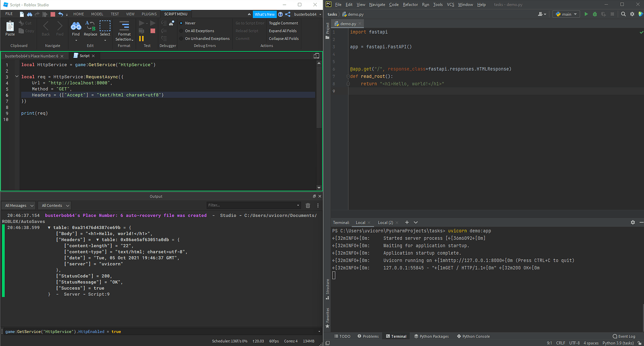Image resolution: width=644 pixels, height=346 pixels.
Task: Open the main branch selector in PyCharm
Action: click(x=566, y=14)
